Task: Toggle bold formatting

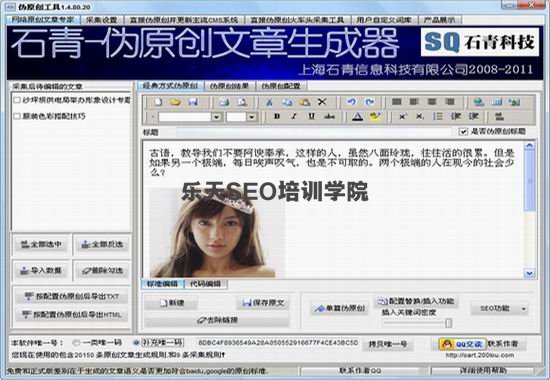Action: pyautogui.click(x=277, y=116)
